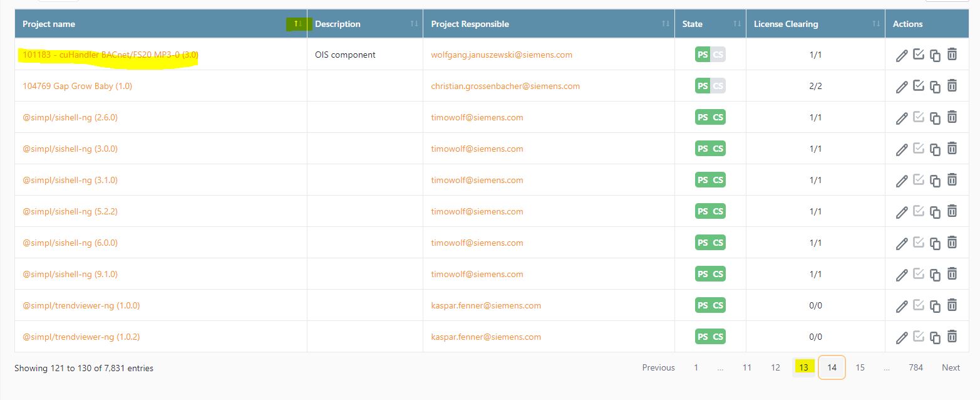The image size is (980, 400).
Task: Edit the "104769 Gap Grow Baby" project
Action: pyautogui.click(x=902, y=86)
